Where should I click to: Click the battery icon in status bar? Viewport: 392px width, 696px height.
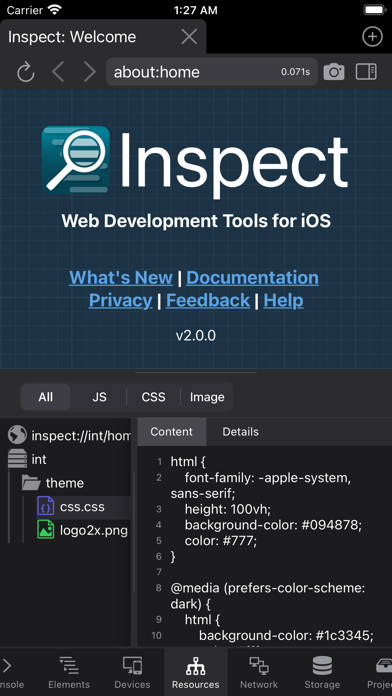point(375,10)
